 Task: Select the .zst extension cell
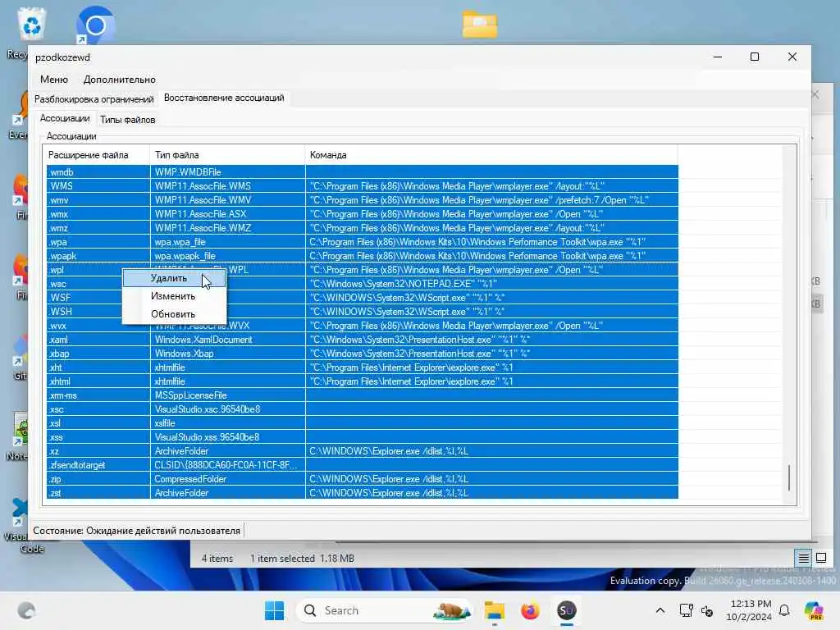coord(98,492)
